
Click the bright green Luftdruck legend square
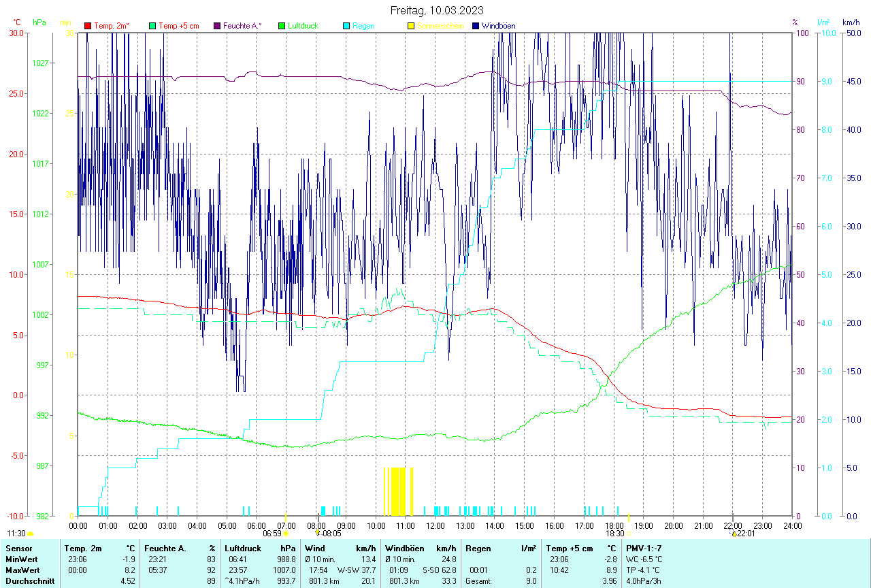[282, 26]
